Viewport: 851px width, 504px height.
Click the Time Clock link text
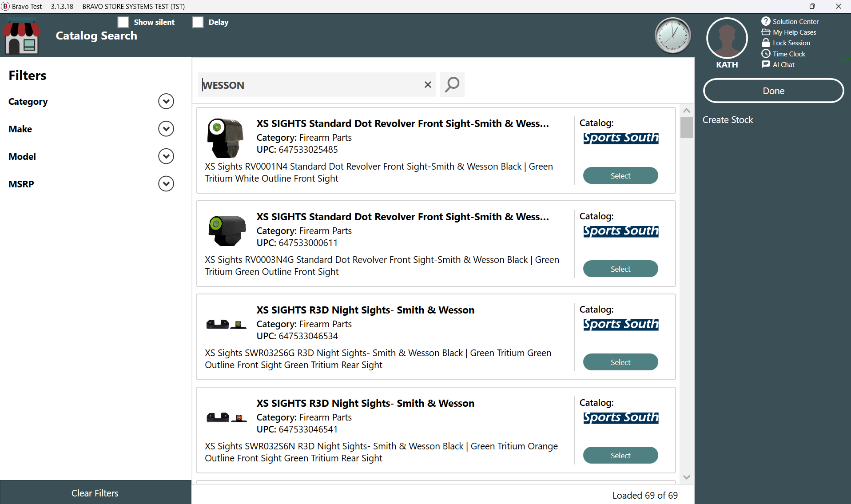789,54
